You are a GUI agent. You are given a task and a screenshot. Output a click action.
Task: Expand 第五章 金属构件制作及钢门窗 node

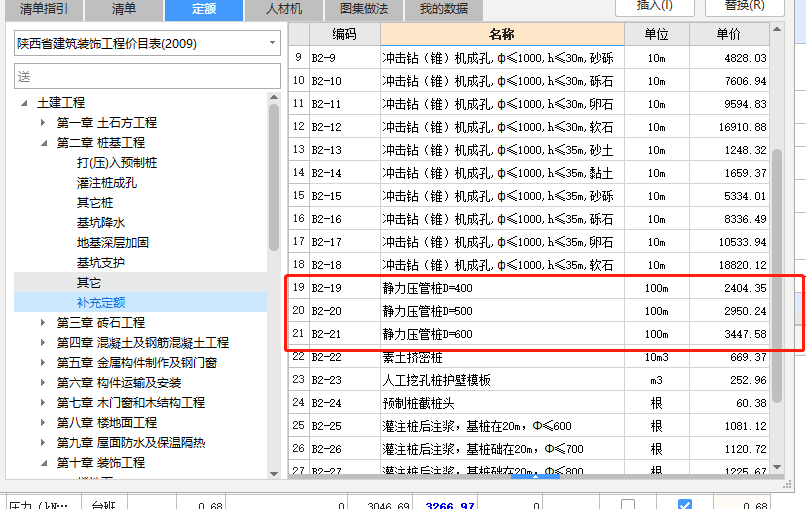[x=43, y=363]
